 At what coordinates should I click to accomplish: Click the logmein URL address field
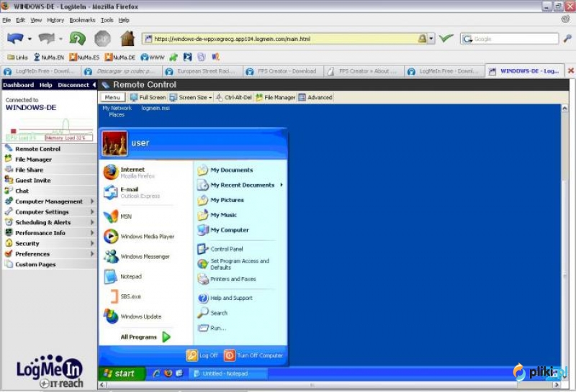(x=281, y=39)
